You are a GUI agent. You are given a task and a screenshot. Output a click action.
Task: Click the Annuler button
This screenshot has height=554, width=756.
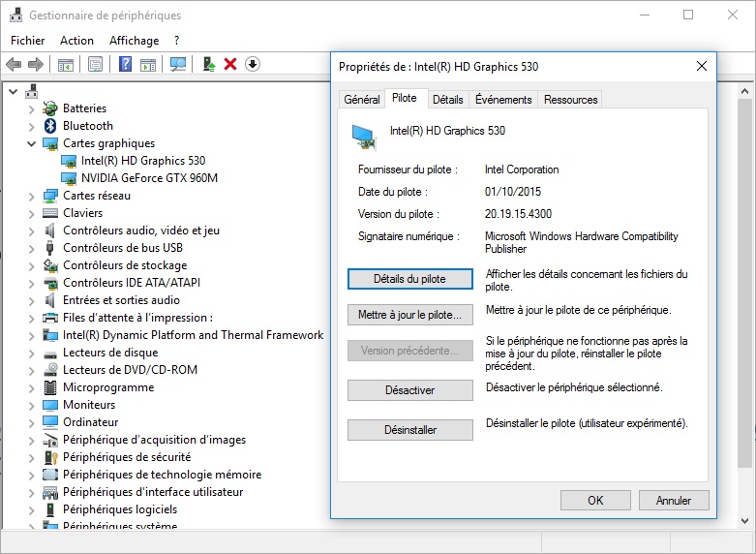[674, 500]
